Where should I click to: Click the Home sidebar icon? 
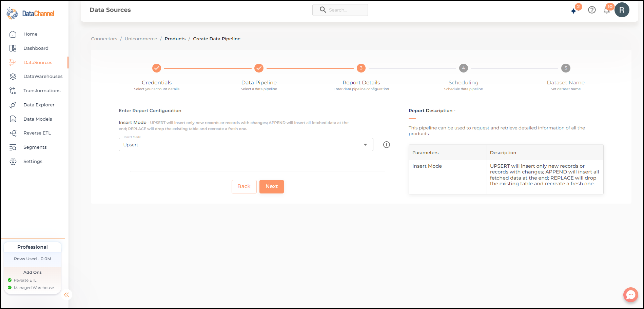pos(13,34)
